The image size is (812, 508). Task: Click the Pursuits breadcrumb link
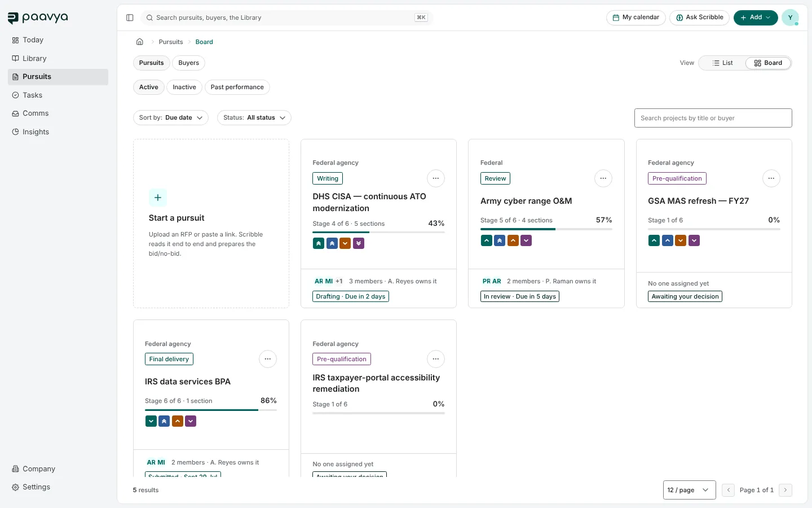pos(171,42)
